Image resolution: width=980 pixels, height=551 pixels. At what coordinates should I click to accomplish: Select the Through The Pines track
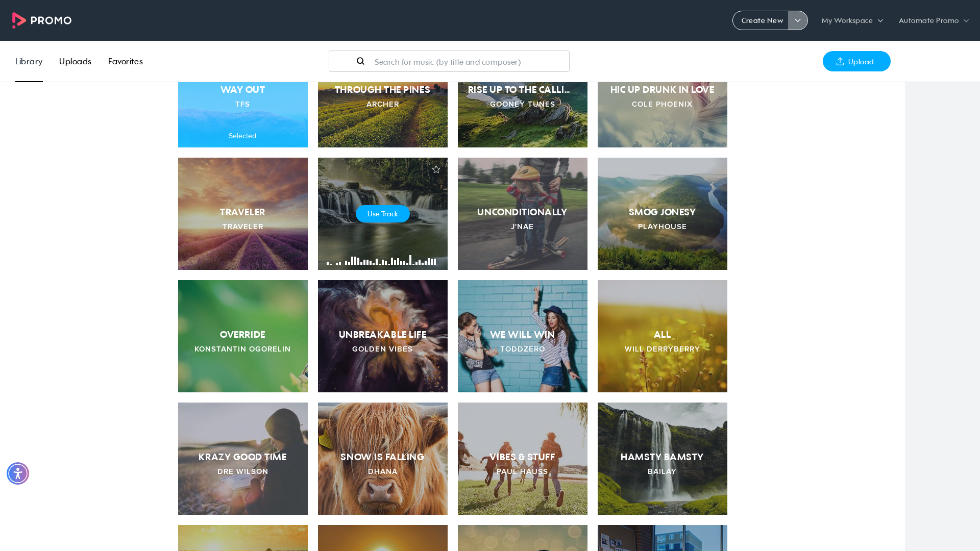tap(383, 115)
